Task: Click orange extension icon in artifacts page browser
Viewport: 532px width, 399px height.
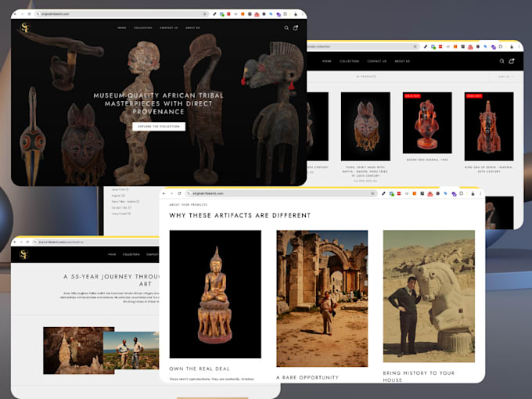Action: click(x=415, y=193)
